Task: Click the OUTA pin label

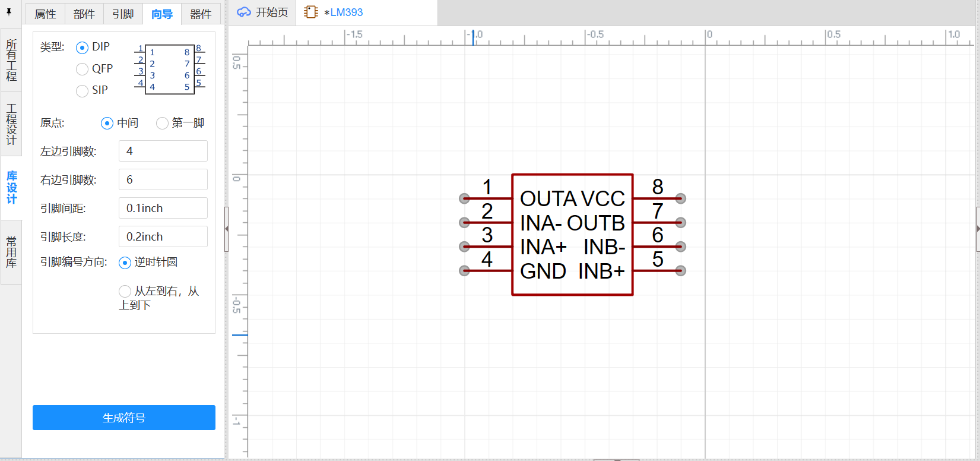Action: tap(548, 198)
